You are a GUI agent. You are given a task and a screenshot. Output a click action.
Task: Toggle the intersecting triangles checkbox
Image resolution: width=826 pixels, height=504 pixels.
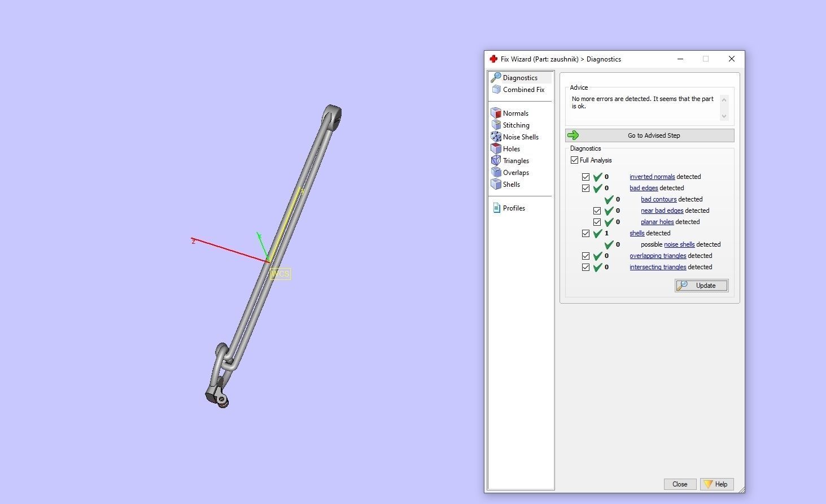click(x=585, y=267)
